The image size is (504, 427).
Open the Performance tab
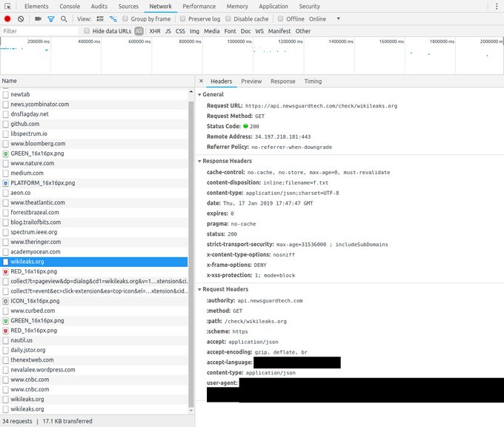199,7
